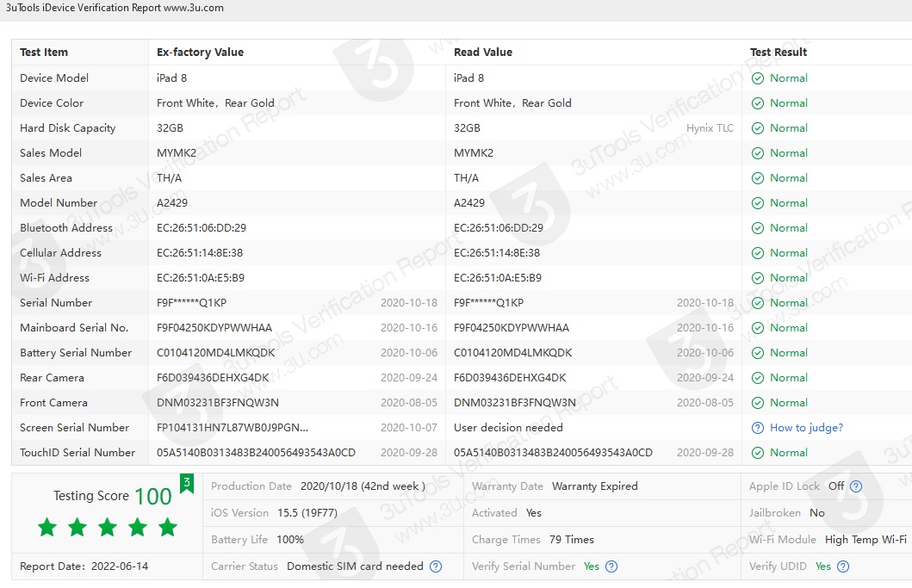Click the 3uTools iDevice Verification Report title
The image size is (912, 588).
tap(115, 8)
